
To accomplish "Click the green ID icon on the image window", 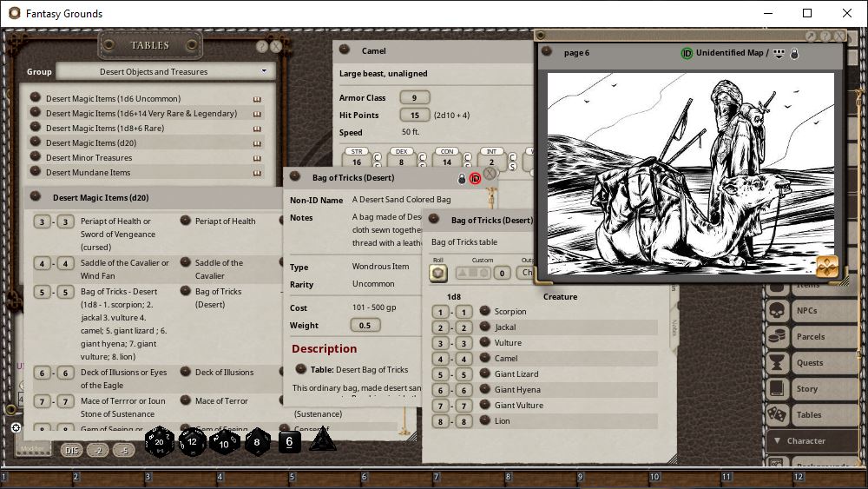I will [x=687, y=53].
